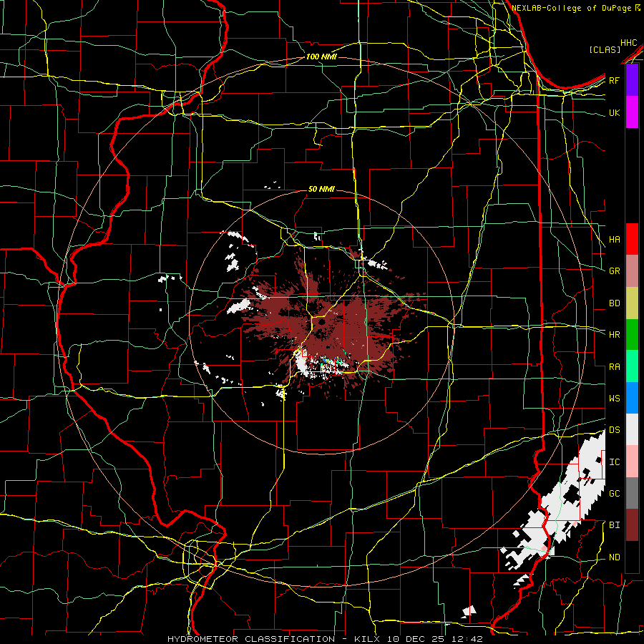Image resolution: width=644 pixels, height=644 pixels.
Task: Click the RA legend label
Action: pyautogui.click(x=615, y=367)
